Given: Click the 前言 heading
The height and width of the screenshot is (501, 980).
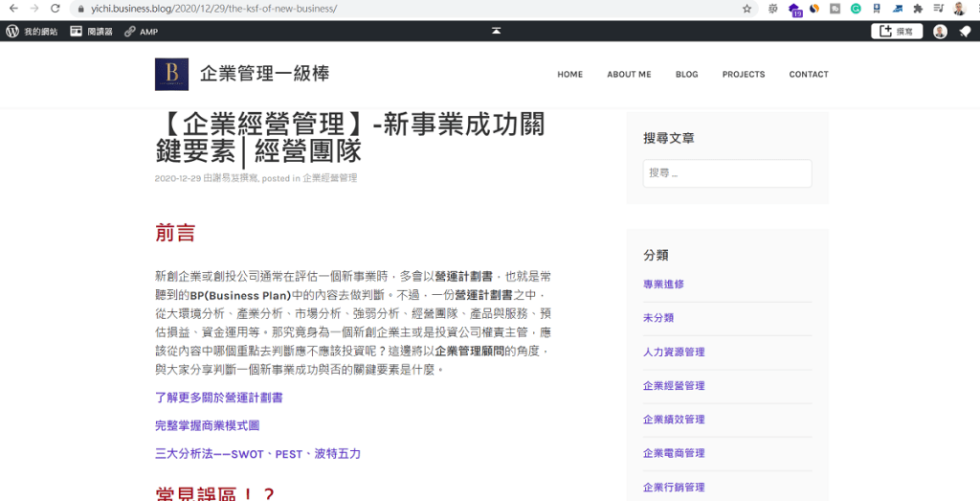Looking at the screenshot, I should (175, 233).
